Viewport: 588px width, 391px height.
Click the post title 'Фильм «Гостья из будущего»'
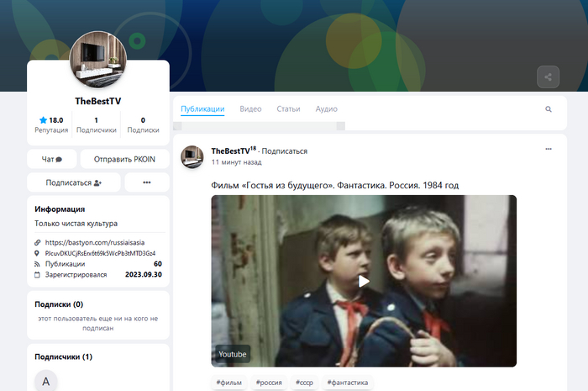(x=335, y=185)
